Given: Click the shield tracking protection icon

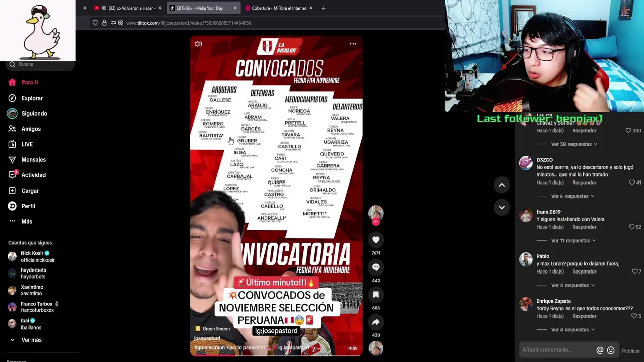Looking at the screenshot, I should 95,23.
